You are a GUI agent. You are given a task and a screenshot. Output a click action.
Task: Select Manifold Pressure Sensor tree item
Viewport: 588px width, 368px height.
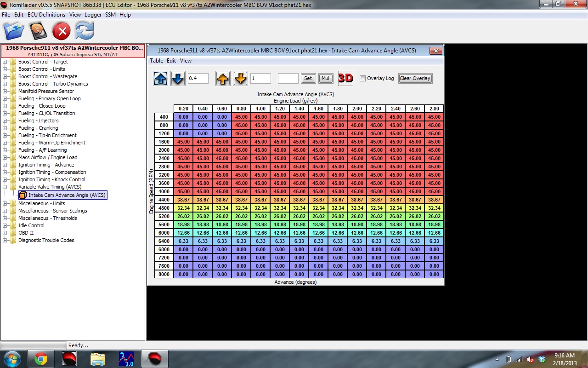point(46,91)
